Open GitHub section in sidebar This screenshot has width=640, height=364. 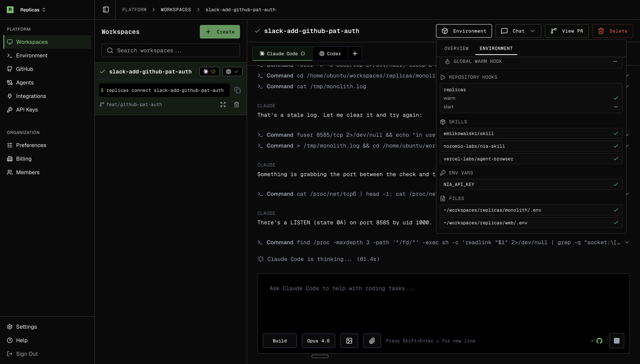point(47,69)
